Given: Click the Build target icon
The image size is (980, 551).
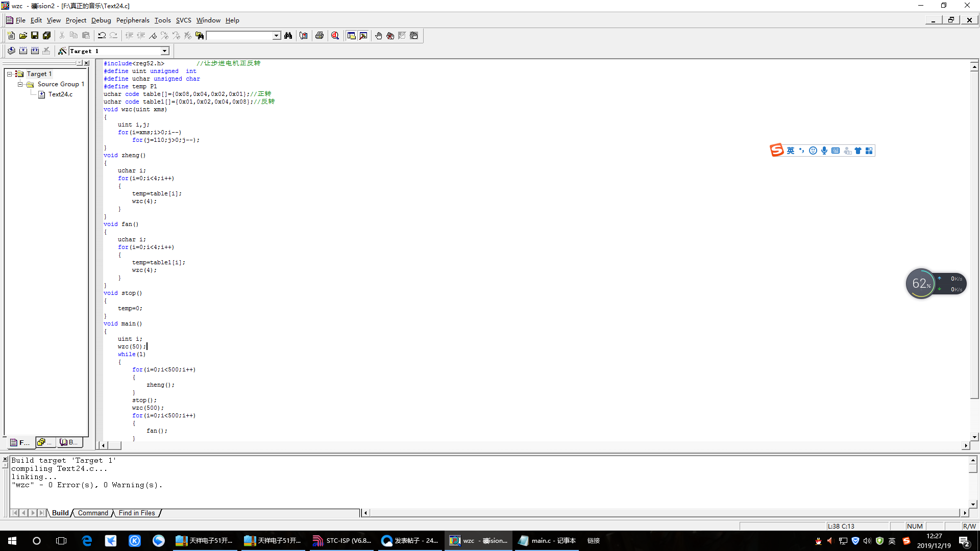Looking at the screenshot, I should (x=23, y=51).
